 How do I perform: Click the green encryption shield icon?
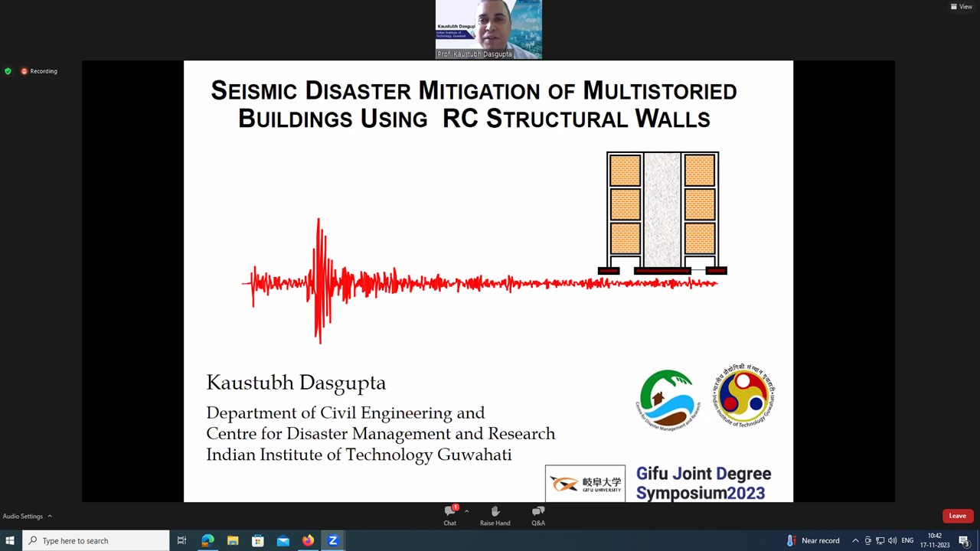click(8, 71)
